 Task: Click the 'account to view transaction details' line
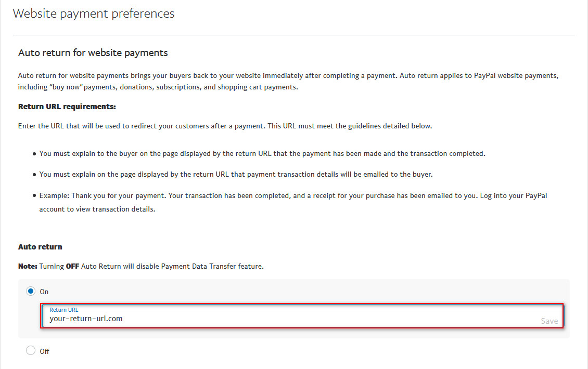tap(97, 209)
